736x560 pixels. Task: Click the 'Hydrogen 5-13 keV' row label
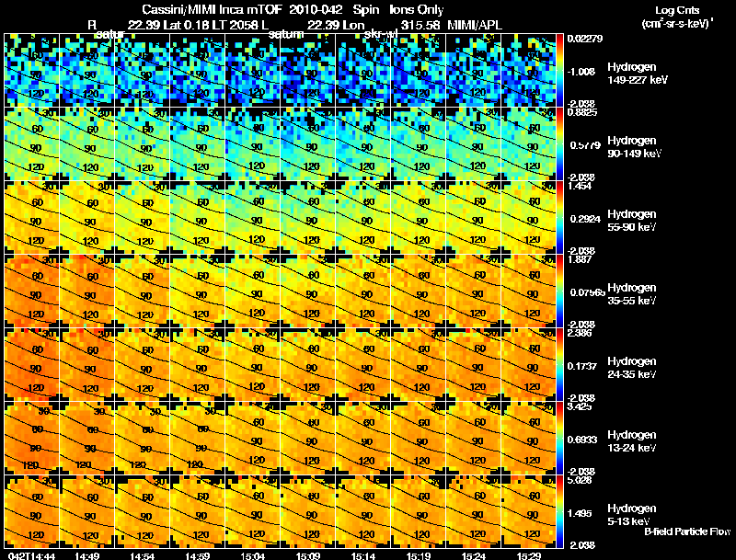point(632,515)
